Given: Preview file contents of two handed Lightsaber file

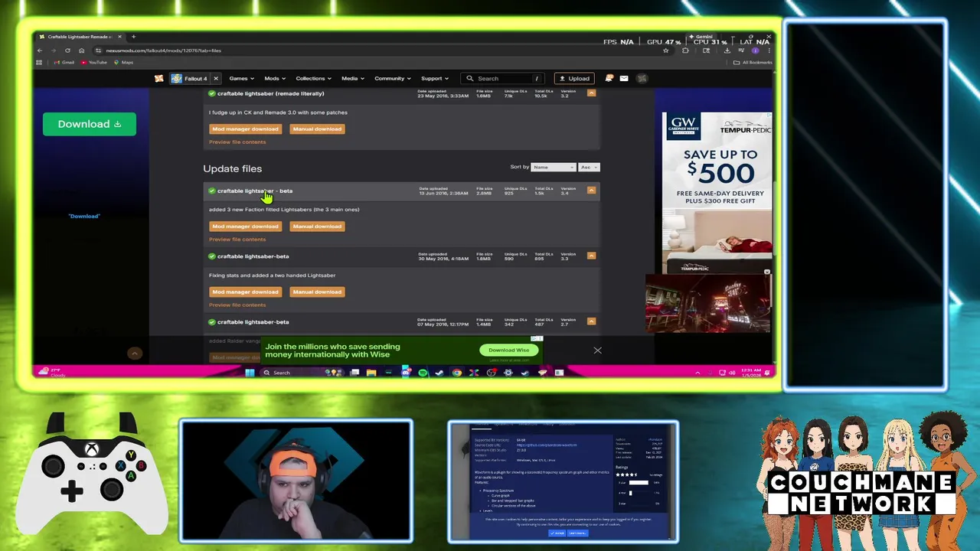Looking at the screenshot, I should click(237, 305).
